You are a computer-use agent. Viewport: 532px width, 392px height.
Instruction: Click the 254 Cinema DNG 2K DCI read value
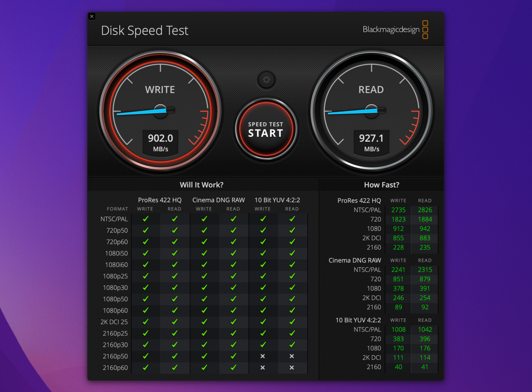(425, 298)
